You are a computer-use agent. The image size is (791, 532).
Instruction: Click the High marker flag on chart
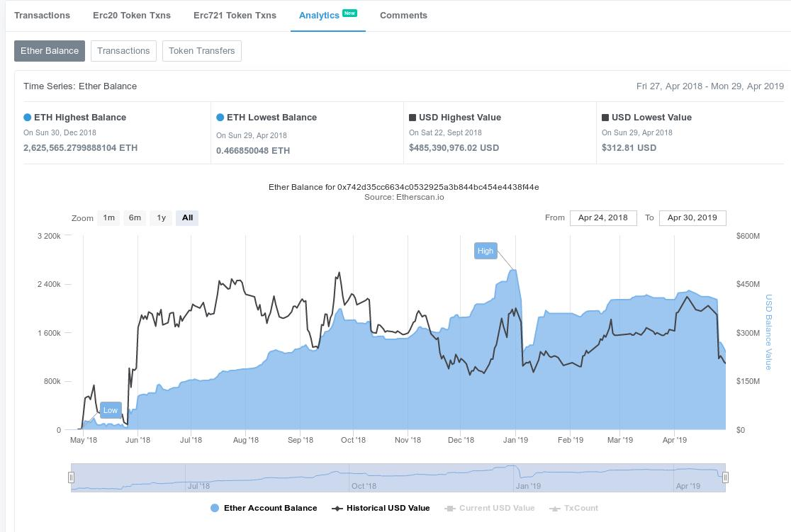click(486, 251)
